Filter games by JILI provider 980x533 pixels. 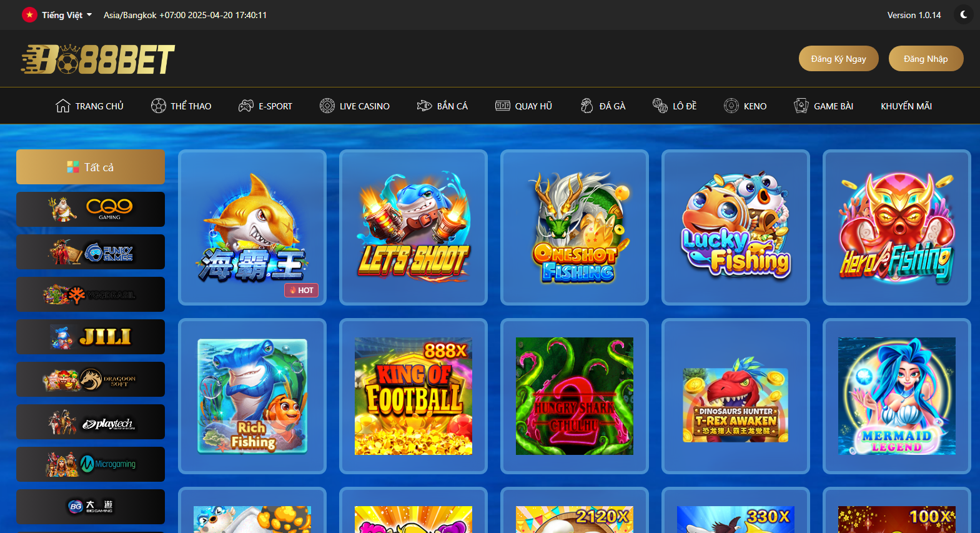click(x=91, y=337)
